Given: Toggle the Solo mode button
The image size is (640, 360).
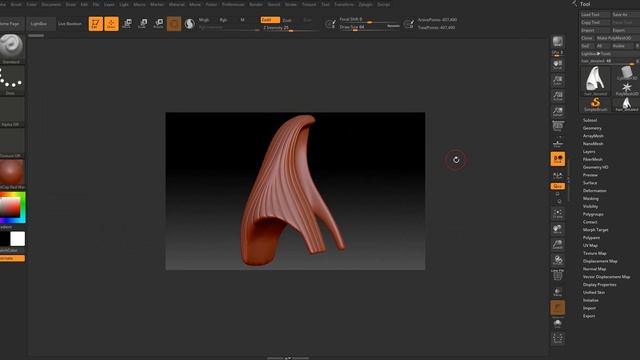Looking at the screenshot, I should (x=558, y=323).
